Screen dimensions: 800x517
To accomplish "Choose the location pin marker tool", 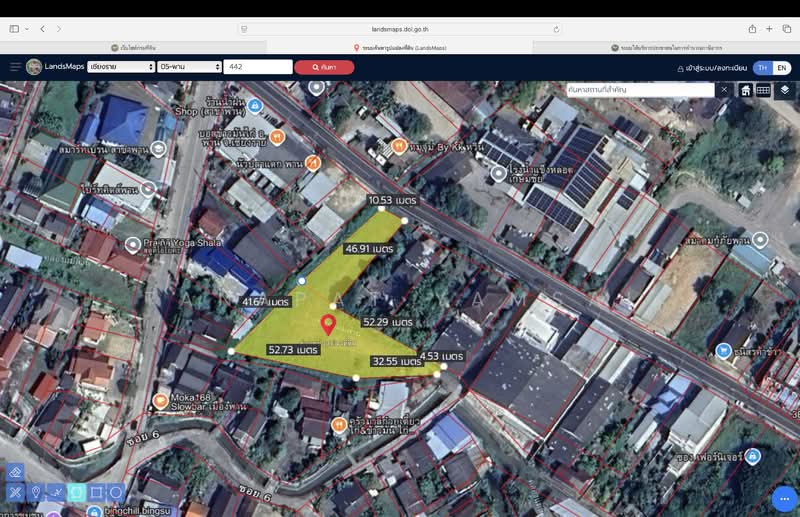I will pos(36,492).
